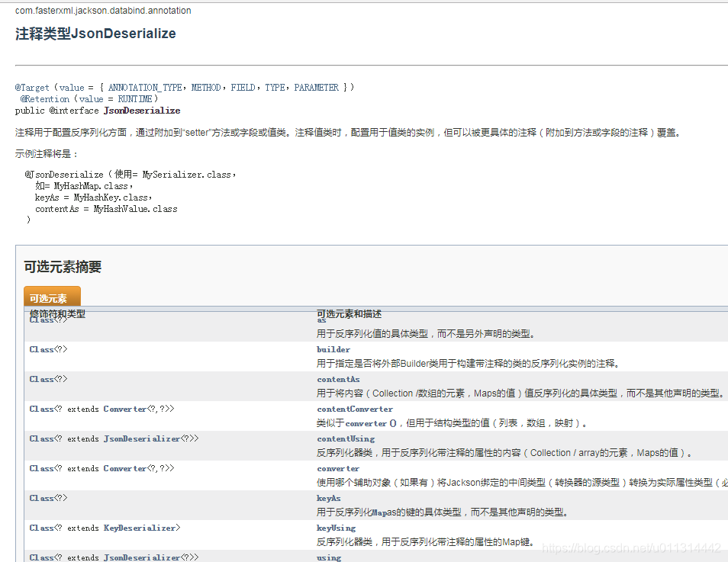
Task: Select the 可选元素 tab
Action: point(52,297)
